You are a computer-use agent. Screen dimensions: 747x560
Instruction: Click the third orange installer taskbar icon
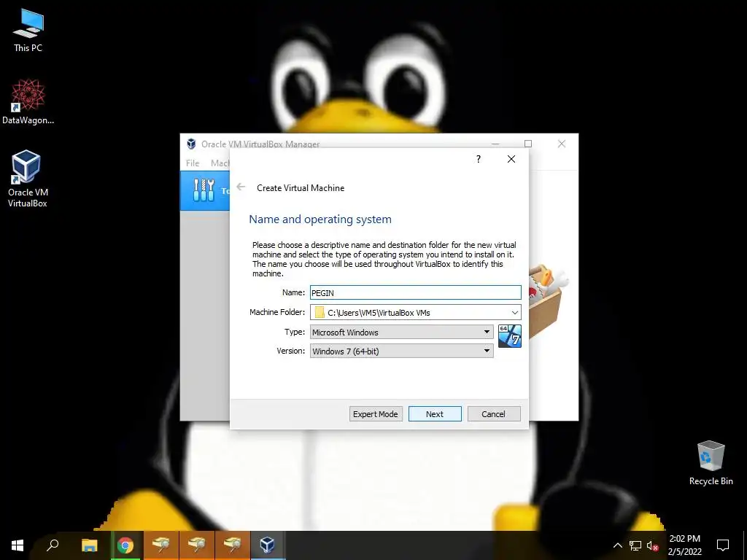click(233, 545)
